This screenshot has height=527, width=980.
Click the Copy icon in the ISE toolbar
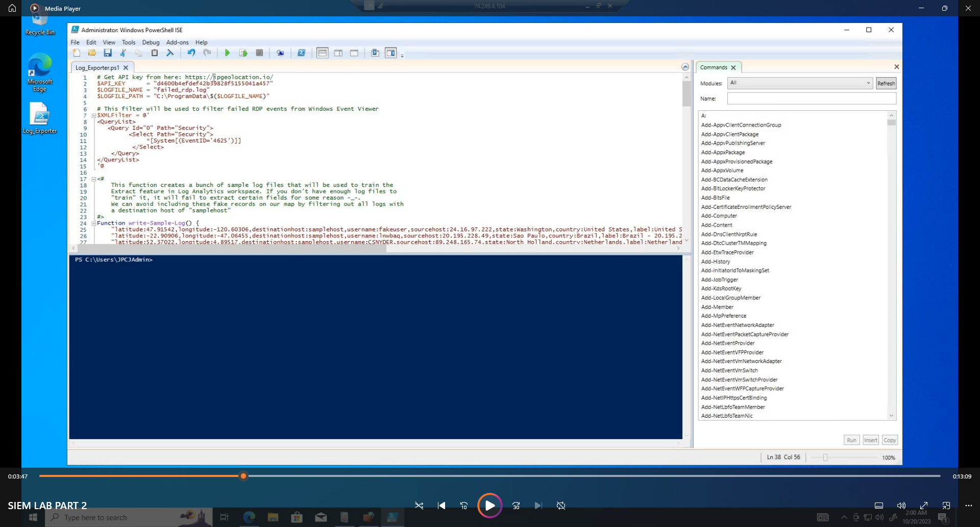click(139, 53)
